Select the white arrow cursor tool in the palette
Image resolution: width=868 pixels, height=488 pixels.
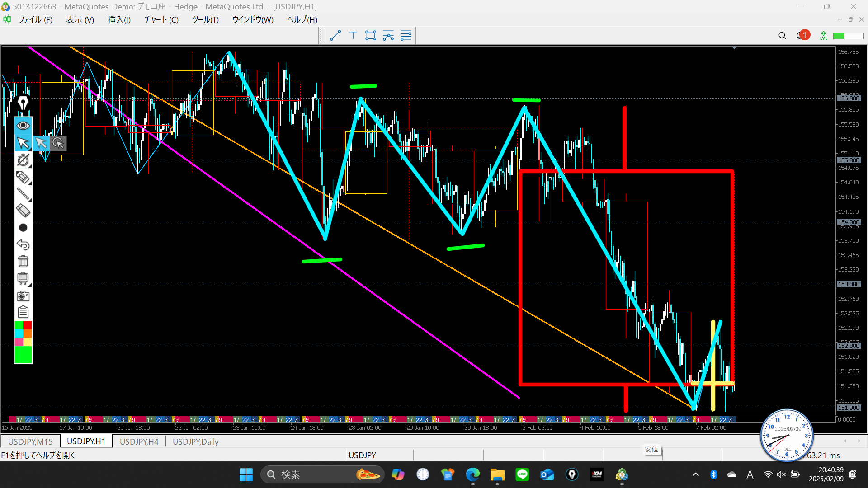click(x=23, y=143)
